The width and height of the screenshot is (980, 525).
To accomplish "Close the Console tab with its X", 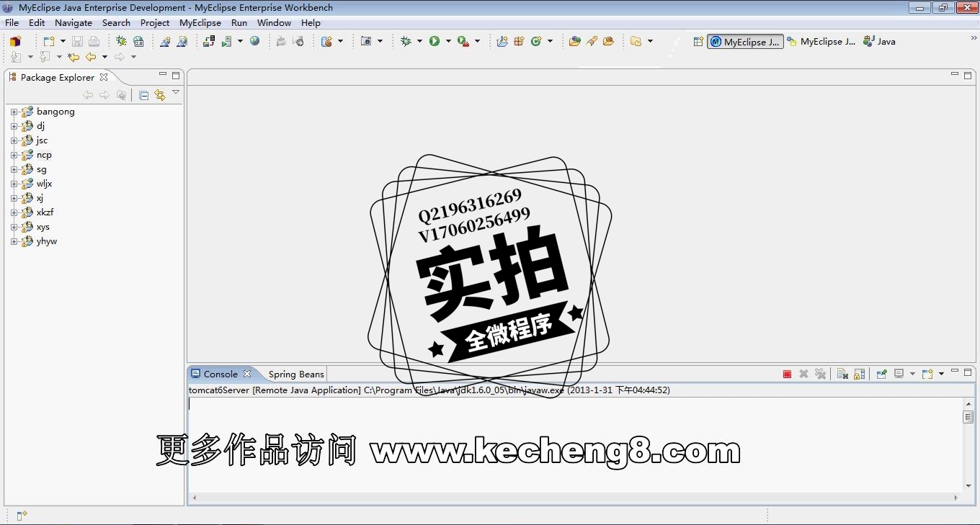I will 247,374.
